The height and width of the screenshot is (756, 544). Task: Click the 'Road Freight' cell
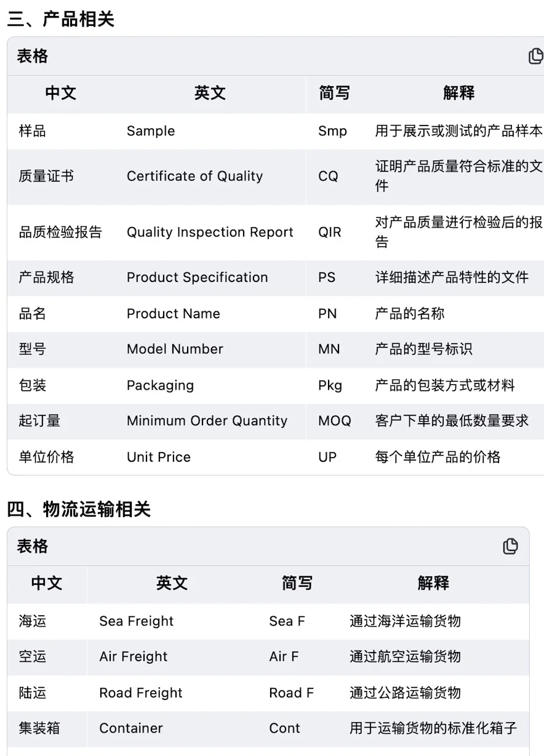click(x=141, y=693)
